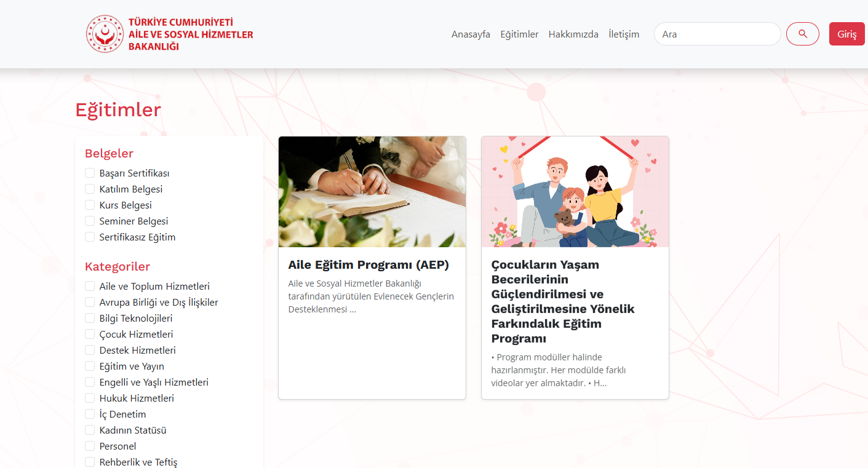Screen dimensions: 868x468
Task: Select Engelli ve Yaşlı Hizmetleri checkbox
Action: tap(90, 383)
